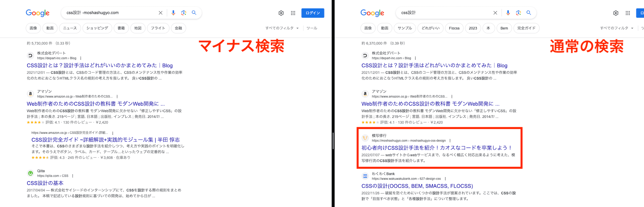Screen dimensions: 644x207
Task: Select the 画像 filter in the right window
Action: click(368, 28)
